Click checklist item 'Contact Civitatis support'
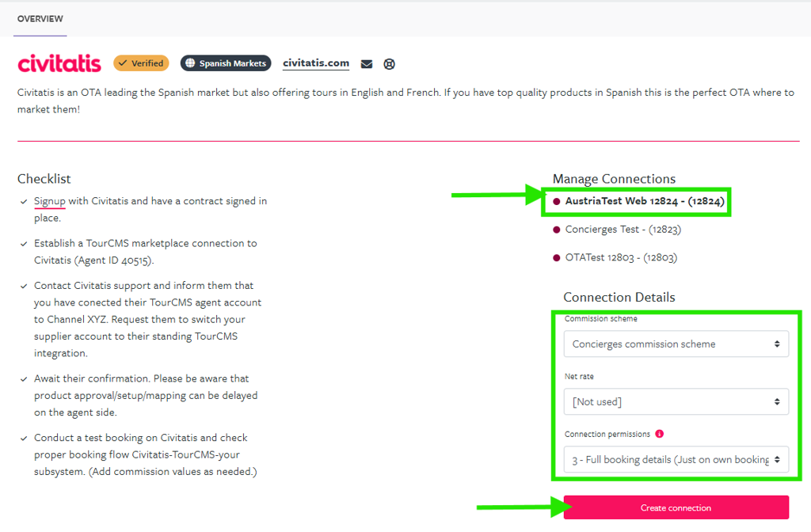The height and width of the screenshot is (532, 811). coord(148,320)
